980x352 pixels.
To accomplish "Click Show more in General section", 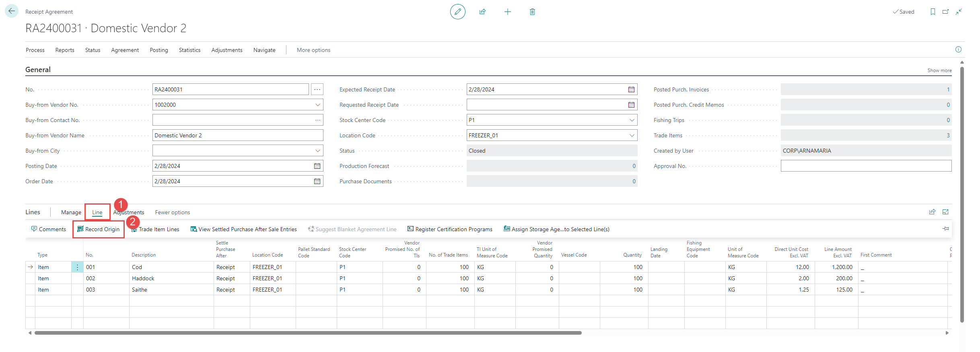I will [939, 70].
